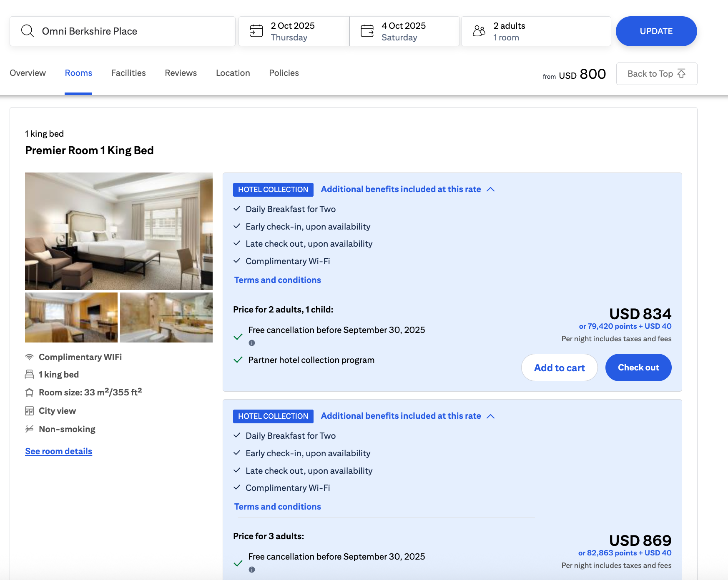
Task: Open the check-in calendar icon
Action: [x=256, y=31]
